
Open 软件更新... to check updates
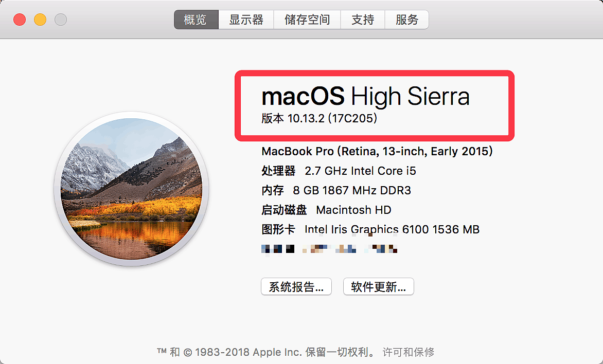378,287
